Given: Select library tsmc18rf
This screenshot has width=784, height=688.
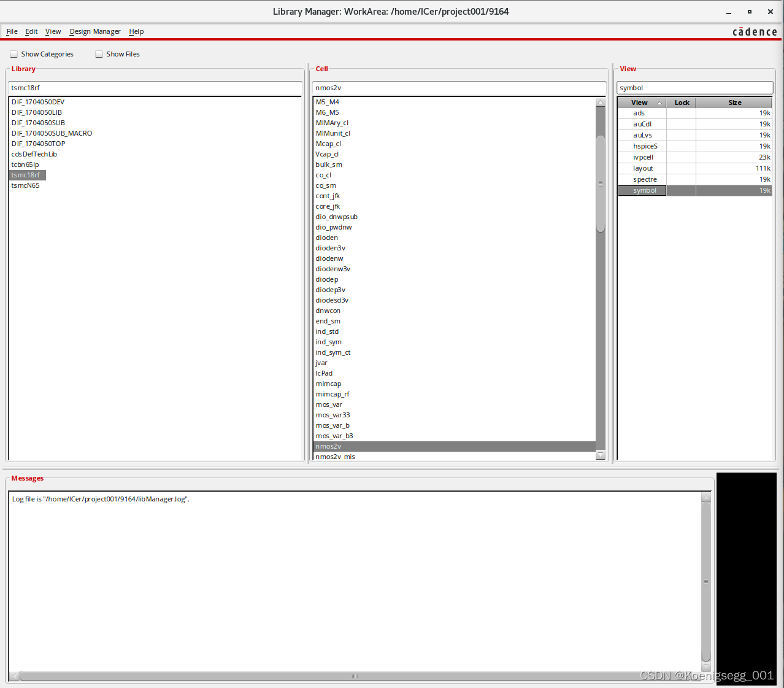Looking at the screenshot, I should 28,175.
